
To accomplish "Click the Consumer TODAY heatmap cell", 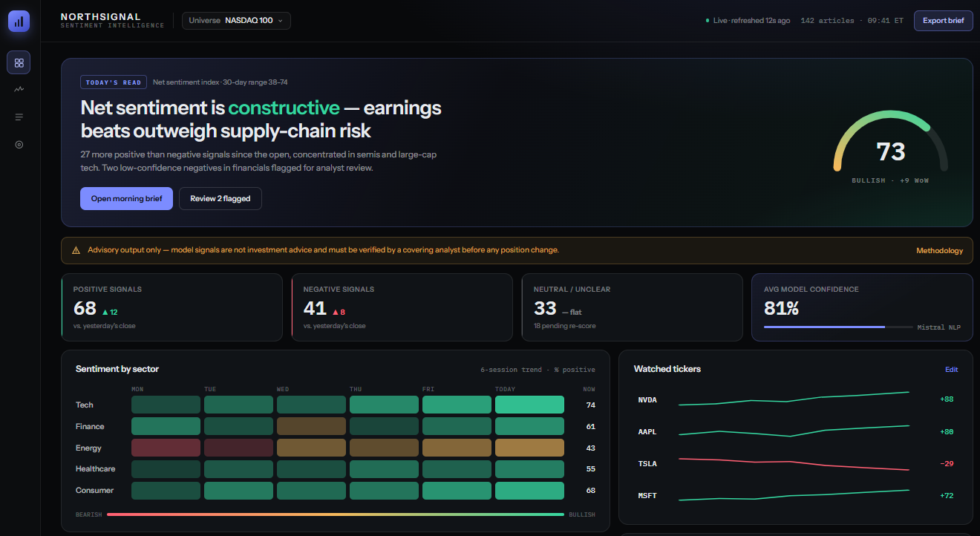I will pos(529,491).
